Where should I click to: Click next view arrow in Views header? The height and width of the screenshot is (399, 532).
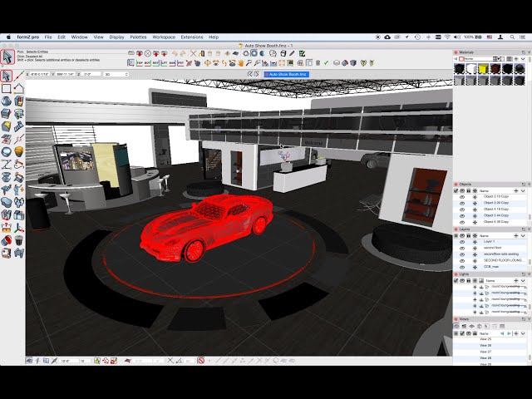pyautogui.click(x=509, y=333)
